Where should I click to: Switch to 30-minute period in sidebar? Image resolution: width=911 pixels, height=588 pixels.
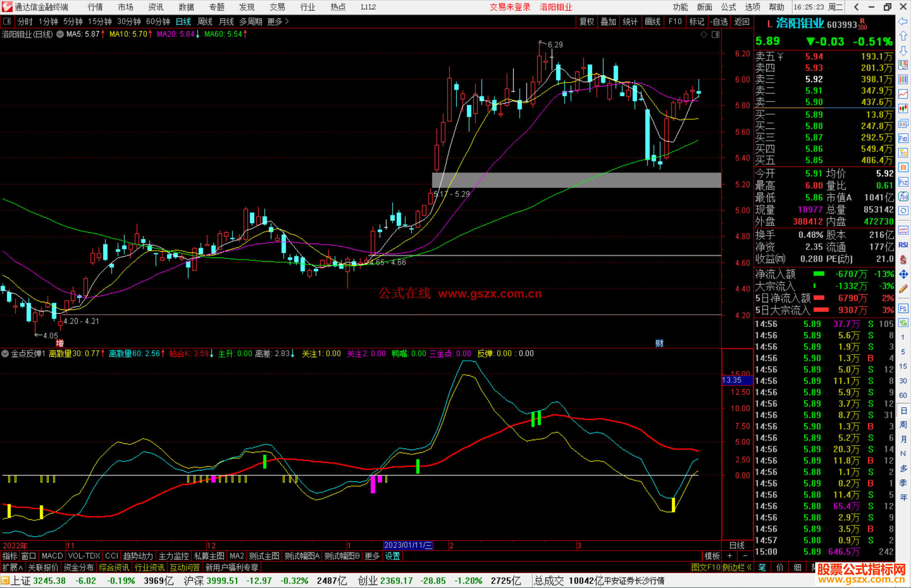pyautogui.click(x=903, y=381)
